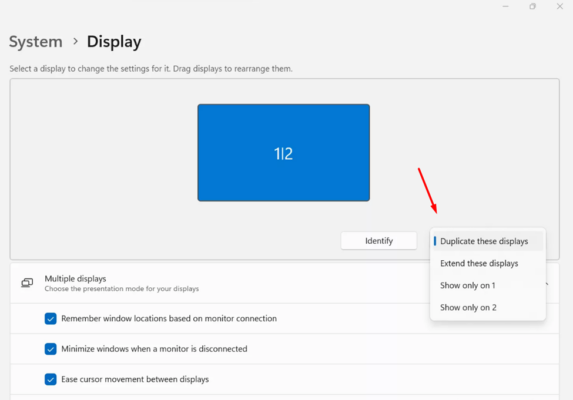Restore down the Settings window
This screenshot has height=400, width=573.
532,6
